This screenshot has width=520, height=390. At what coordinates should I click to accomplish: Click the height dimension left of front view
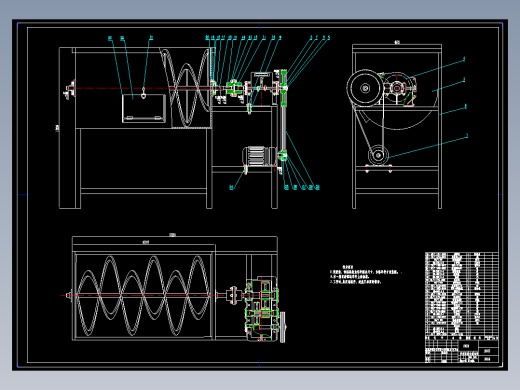click(58, 128)
